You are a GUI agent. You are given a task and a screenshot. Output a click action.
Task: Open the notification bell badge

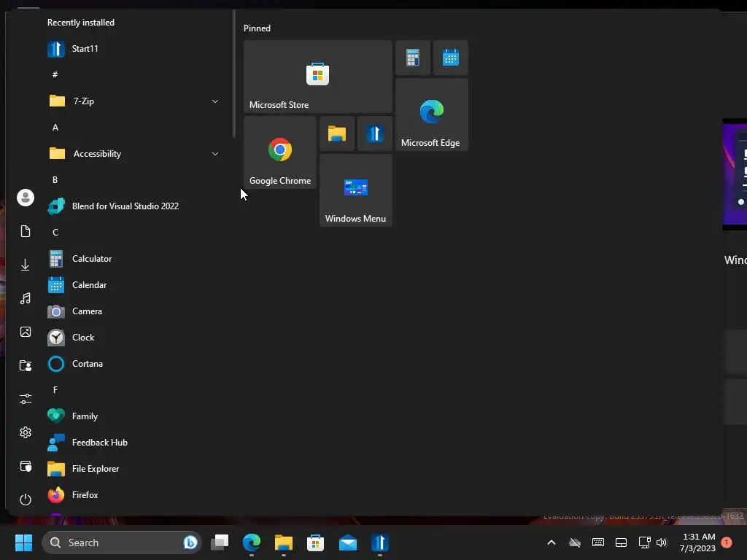click(727, 542)
